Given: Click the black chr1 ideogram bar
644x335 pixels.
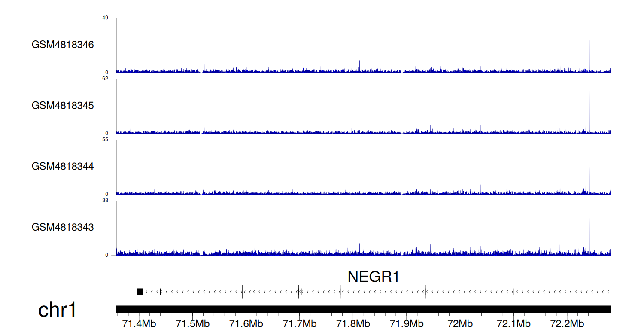Looking at the screenshot, I should [363, 309].
